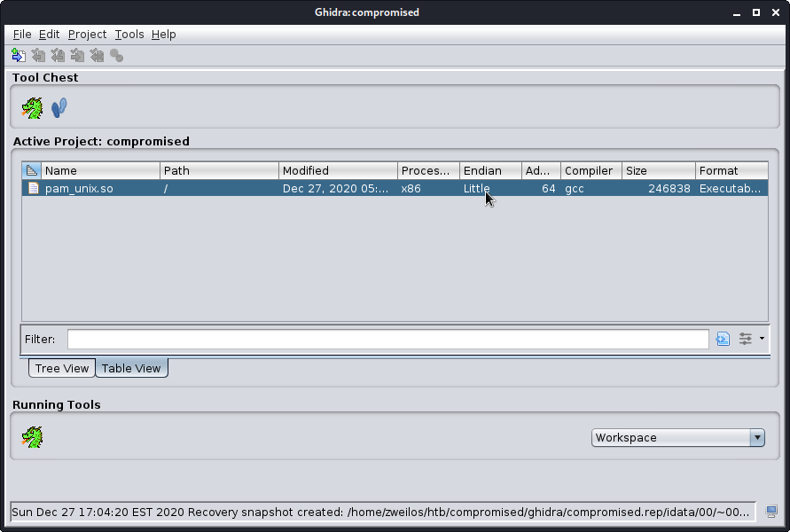Open the Tools menu
The image size is (790, 532).
[129, 34]
